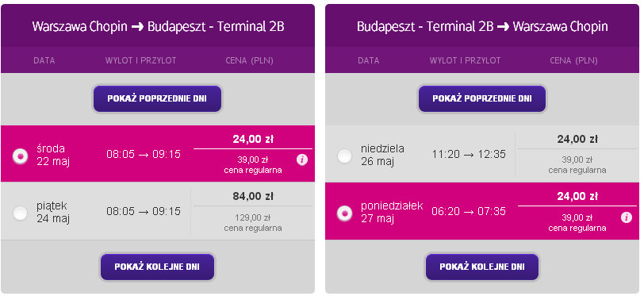Show previous days for Warszawa to Budapeszt
644x296 pixels.
pos(157,99)
